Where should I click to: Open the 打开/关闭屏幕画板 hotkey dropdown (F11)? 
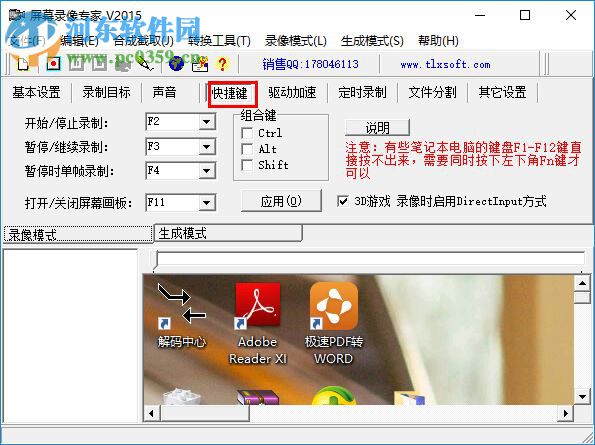207,203
